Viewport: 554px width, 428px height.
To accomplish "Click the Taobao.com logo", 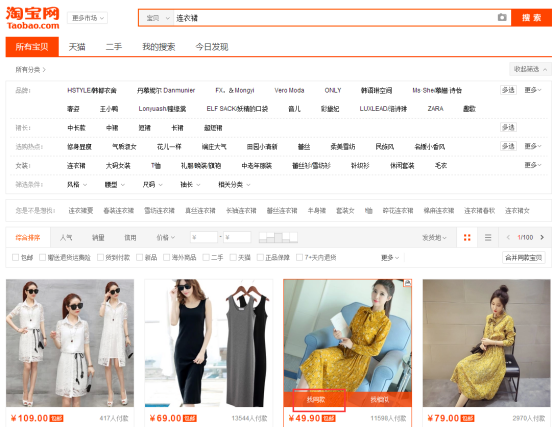I will 33,18.
